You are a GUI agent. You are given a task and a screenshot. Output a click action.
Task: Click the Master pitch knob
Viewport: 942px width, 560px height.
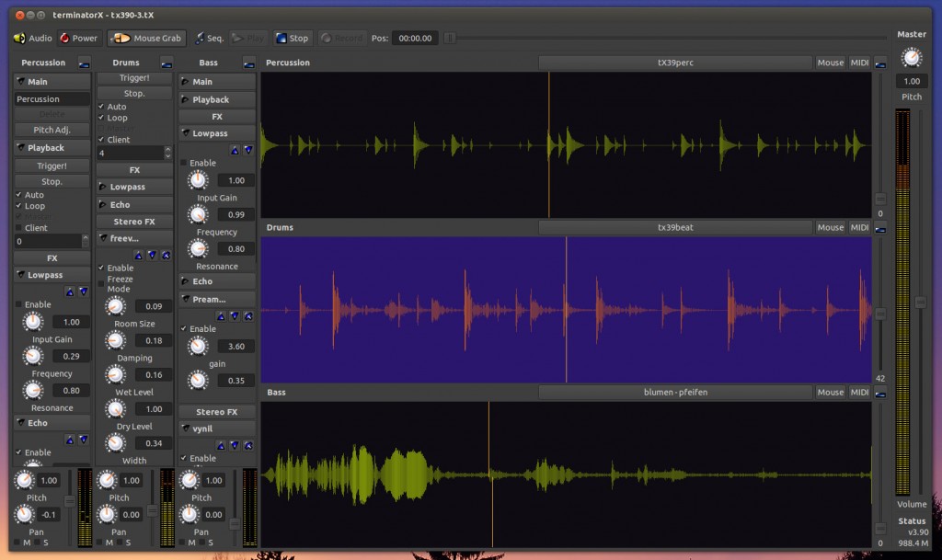click(x=911, y=59)
